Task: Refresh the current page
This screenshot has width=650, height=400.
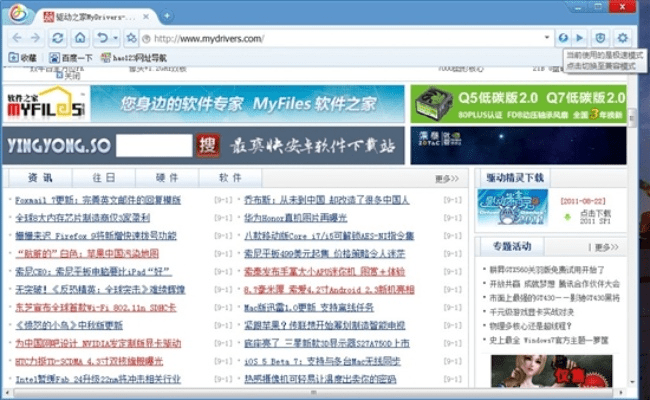Action: click(57, 38)
